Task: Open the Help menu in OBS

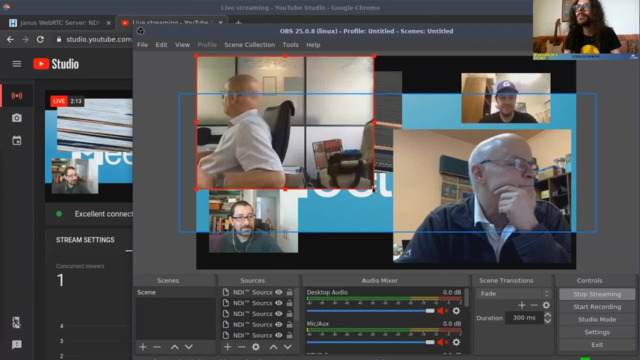Action: pos(313,45)
